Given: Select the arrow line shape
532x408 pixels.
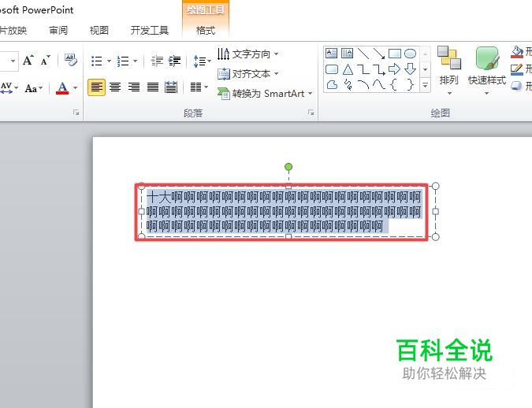Looking at the screenshot, I should pyautogui.click(x=378, y=54).
